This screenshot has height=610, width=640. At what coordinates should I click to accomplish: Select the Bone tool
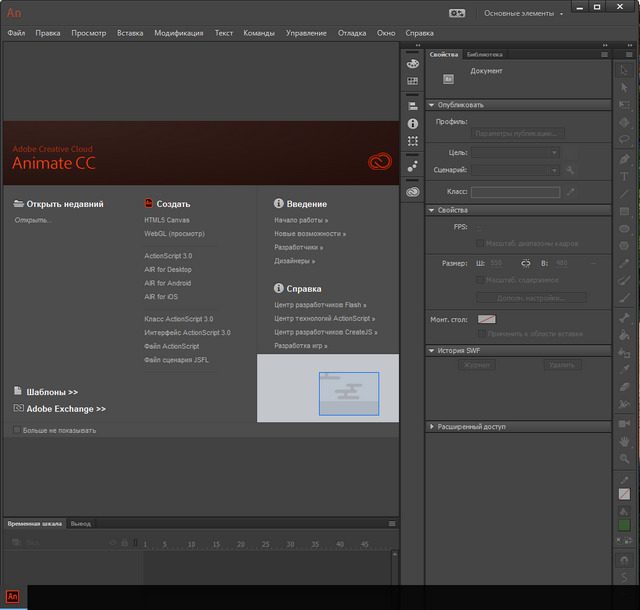(624, 318)
